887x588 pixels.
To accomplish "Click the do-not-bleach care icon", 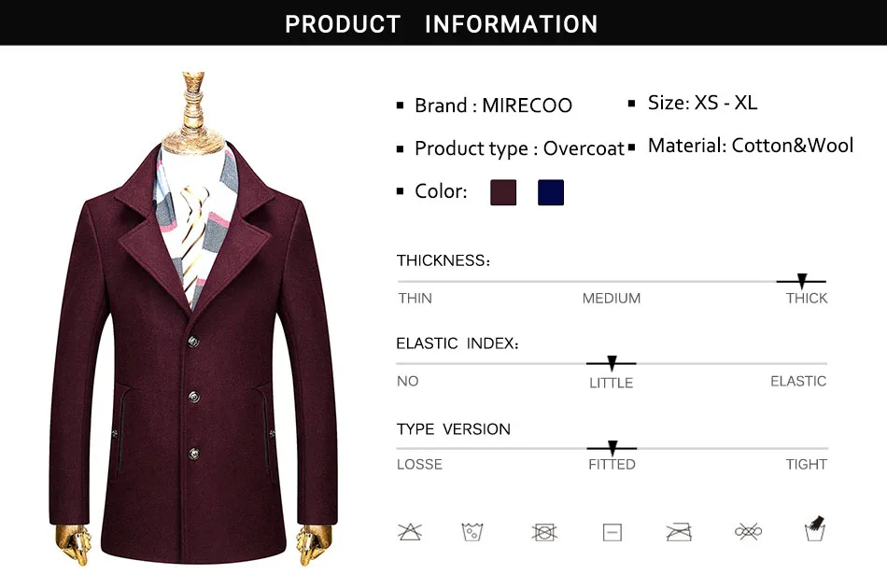I will pyautogui.click(x=410, y=532).
